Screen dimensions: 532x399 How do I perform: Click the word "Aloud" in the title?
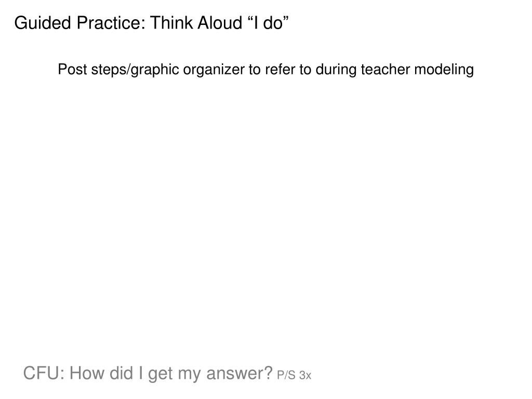(220, 23)
